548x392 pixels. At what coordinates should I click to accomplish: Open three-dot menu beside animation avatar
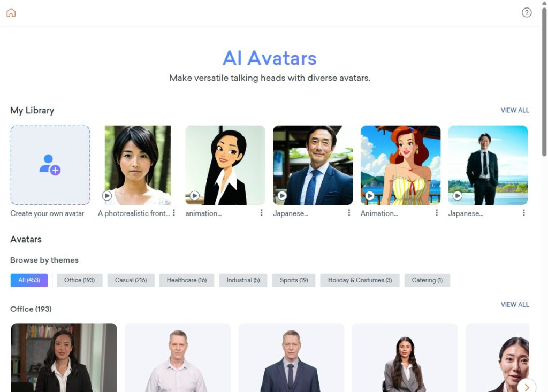[x=261, y=213]
